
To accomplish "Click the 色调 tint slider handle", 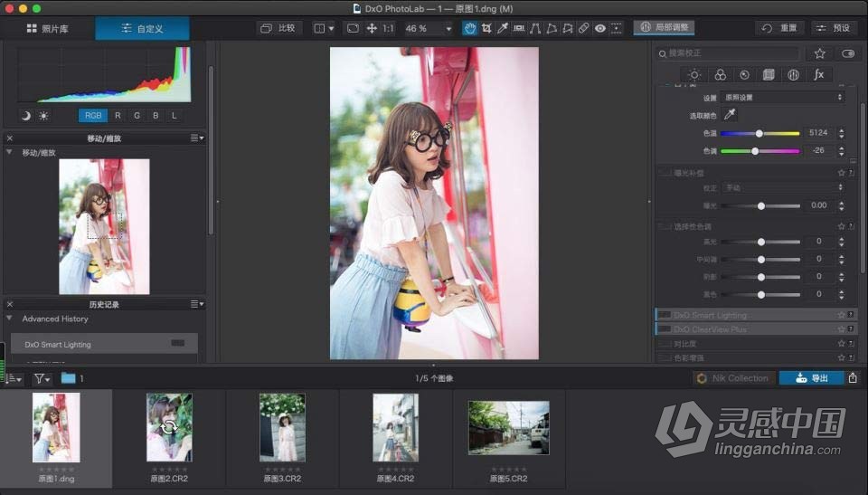I will (754, 151).
